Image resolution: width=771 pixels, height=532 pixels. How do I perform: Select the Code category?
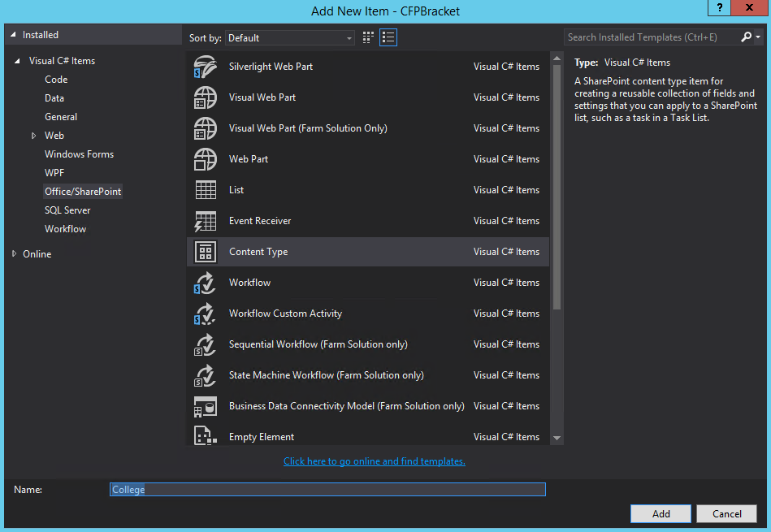tap(56, 80)
